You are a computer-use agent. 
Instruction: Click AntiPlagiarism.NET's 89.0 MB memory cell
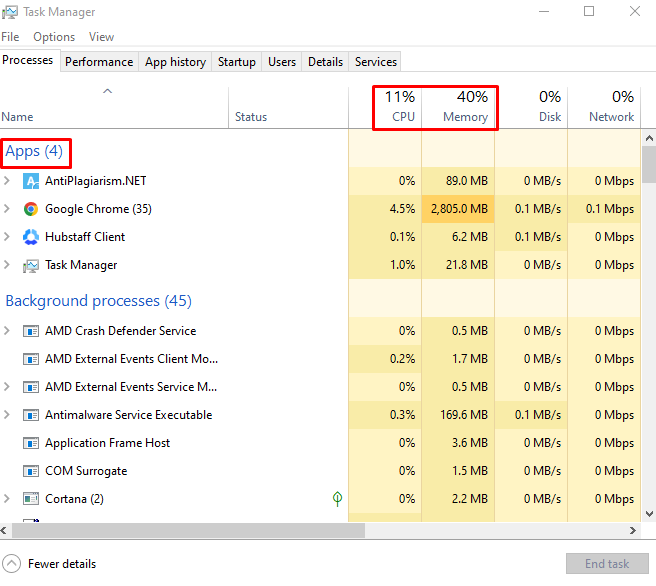pyautogui.click(x=458, y=181)
